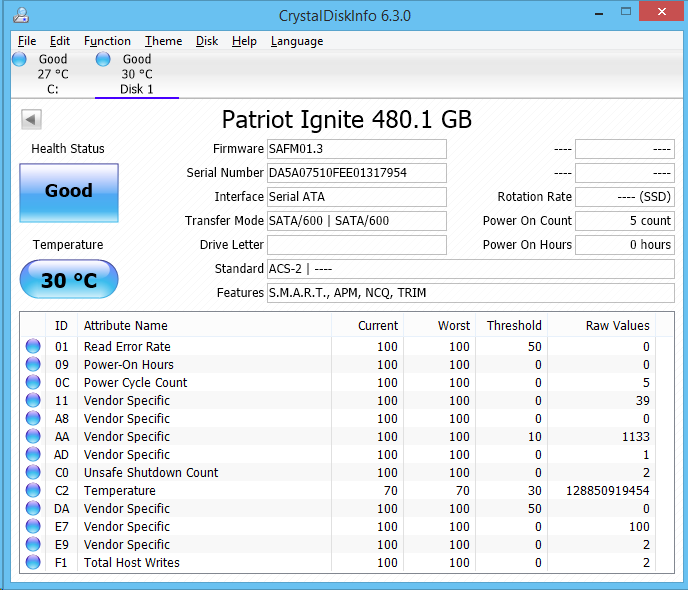Click the Firmware field showing SAFM01.3

[356, 149]
